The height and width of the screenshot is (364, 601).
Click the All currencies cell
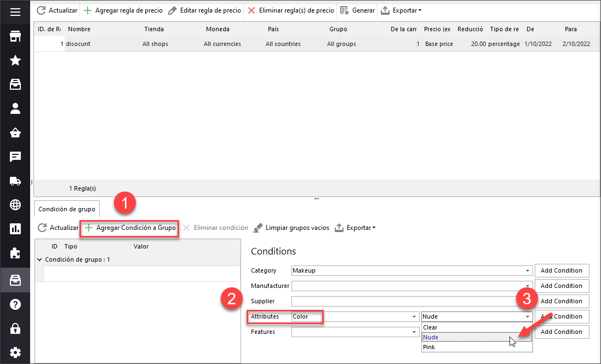222,44
